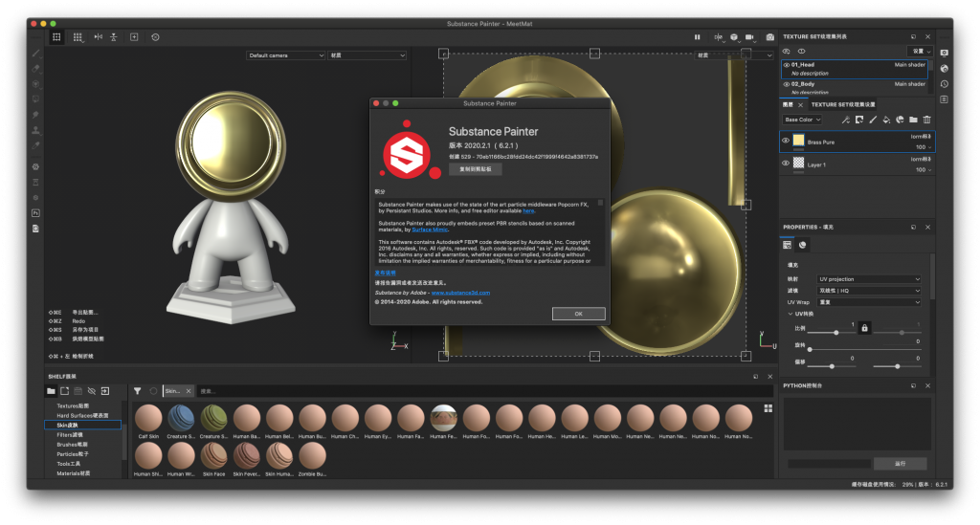Toggle visibility of 02_Body texture set
The width and height of the screenshot is (980, 525).
click(x=787, y=84)
